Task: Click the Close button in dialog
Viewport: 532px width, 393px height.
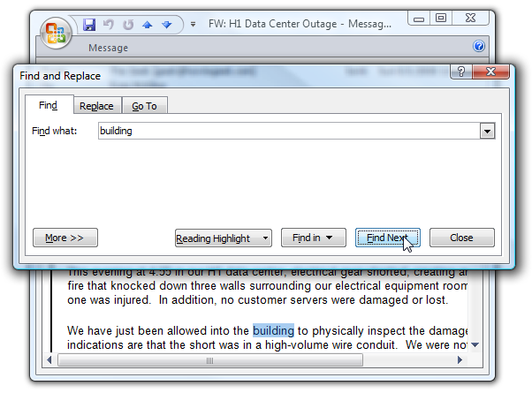Action: pos(462,238)
